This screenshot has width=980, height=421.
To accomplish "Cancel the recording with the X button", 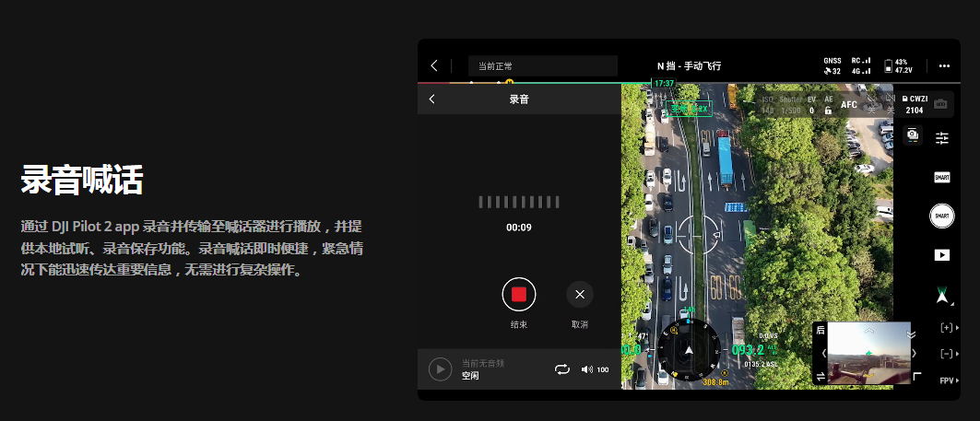I will pyautogui.click(x=579, y=294).
